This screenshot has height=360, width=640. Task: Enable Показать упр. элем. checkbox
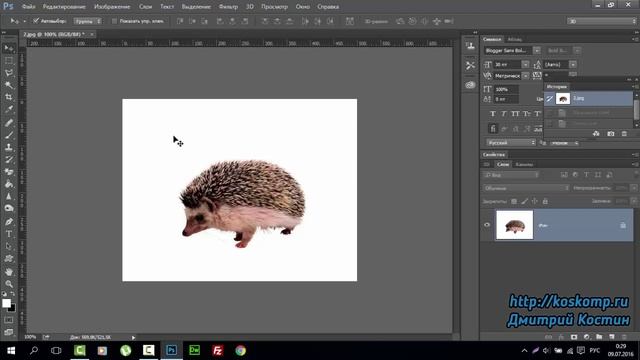coord(114,21)
